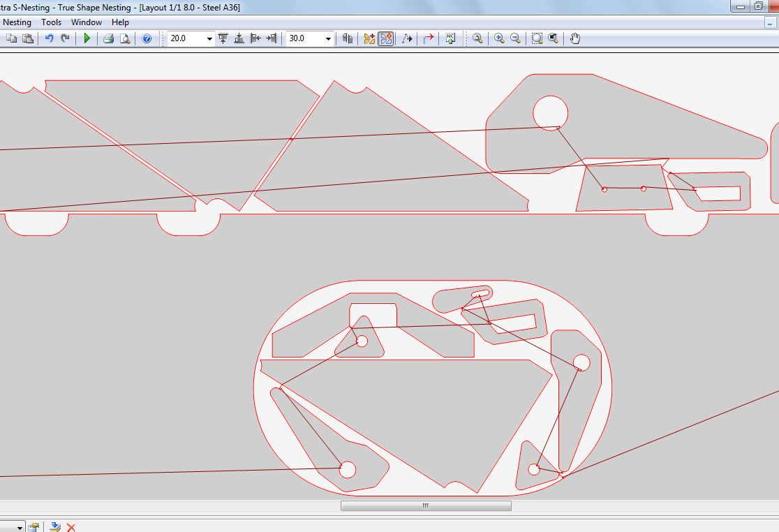
Task: Select the pan hand tool
Action: coord(575,38)
